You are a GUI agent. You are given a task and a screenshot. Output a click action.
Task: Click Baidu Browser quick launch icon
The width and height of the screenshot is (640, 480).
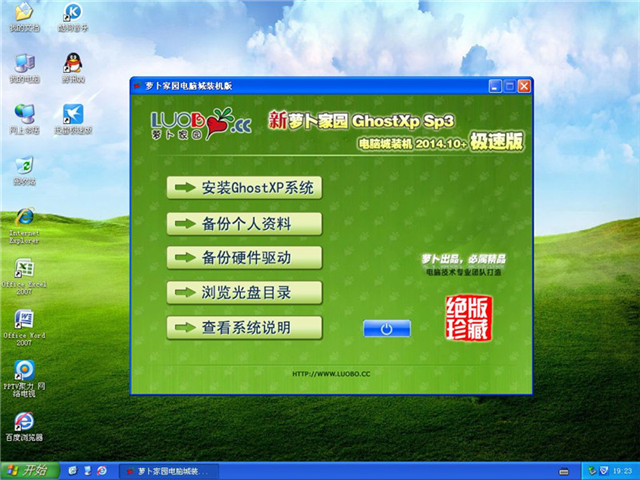click(x=102, y=471)
